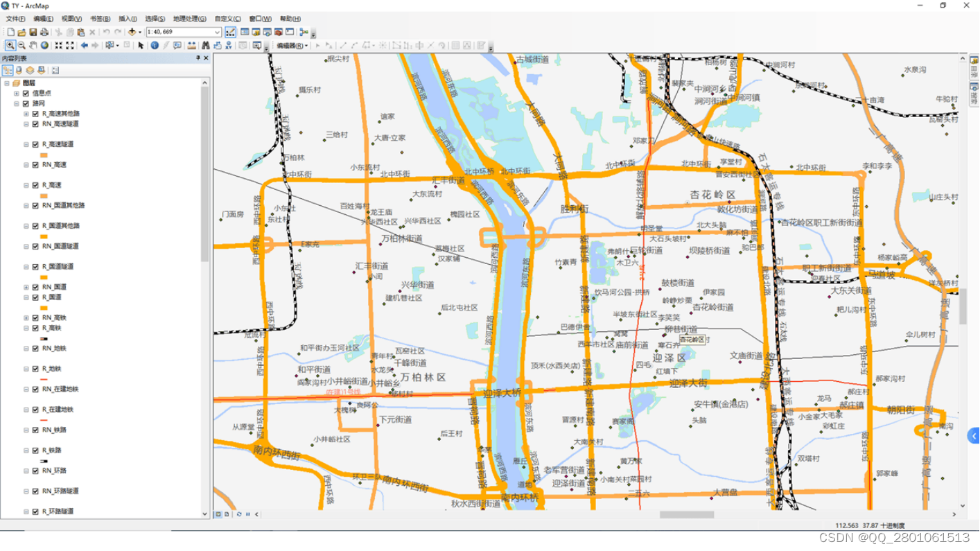Pause drawing with the pause button
Image resolution: width=980 pixels, height=551 pixels.
click(247, 514)
